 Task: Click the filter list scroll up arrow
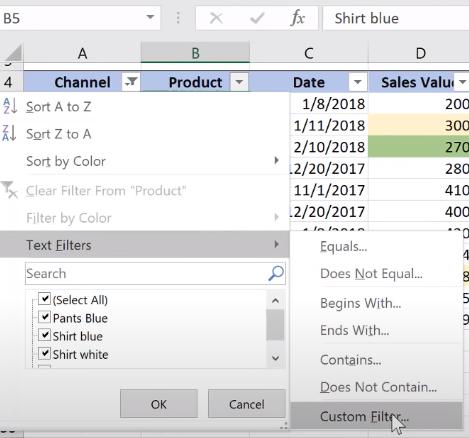pyautogui.click(x=275, y=301)
